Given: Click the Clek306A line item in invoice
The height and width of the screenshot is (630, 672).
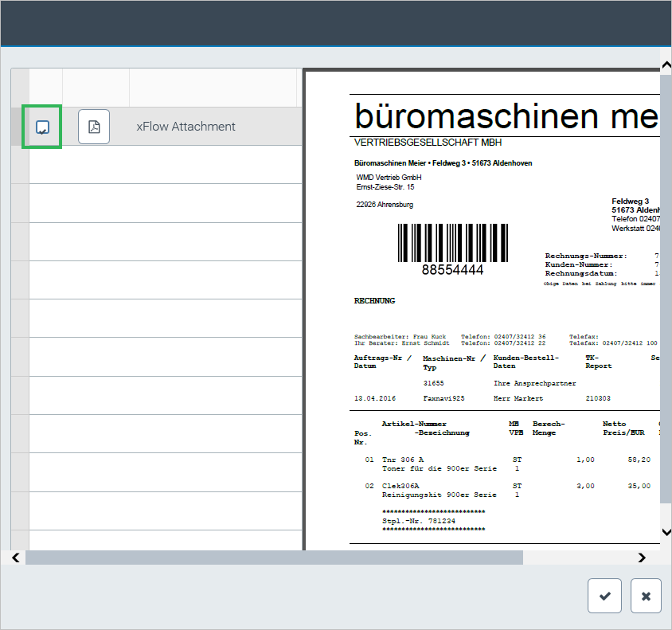Looking at the screenshot, I should tap(400, 485).
